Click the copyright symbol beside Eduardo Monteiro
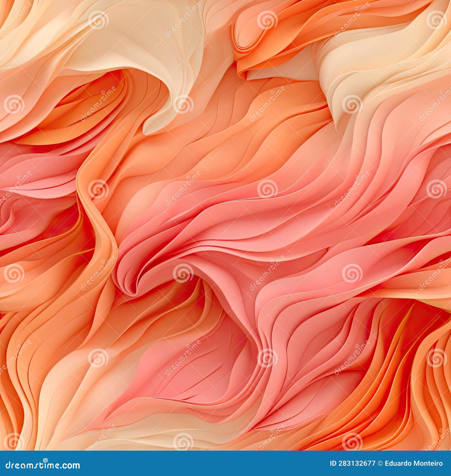This screenshot has height=476, width=451. coord(380,463)
